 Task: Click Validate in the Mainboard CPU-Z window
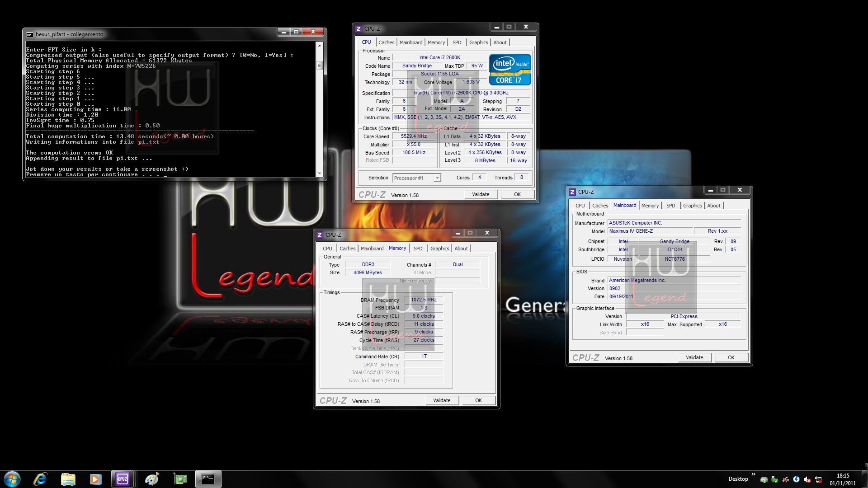click(x=694, y=357)
